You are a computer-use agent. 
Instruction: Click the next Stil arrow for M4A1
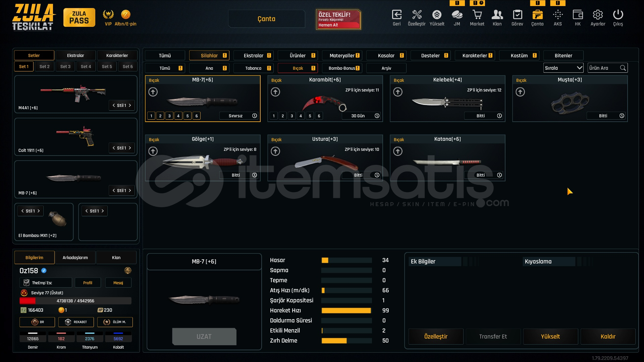pyautogui.click(x=130, y=105)
